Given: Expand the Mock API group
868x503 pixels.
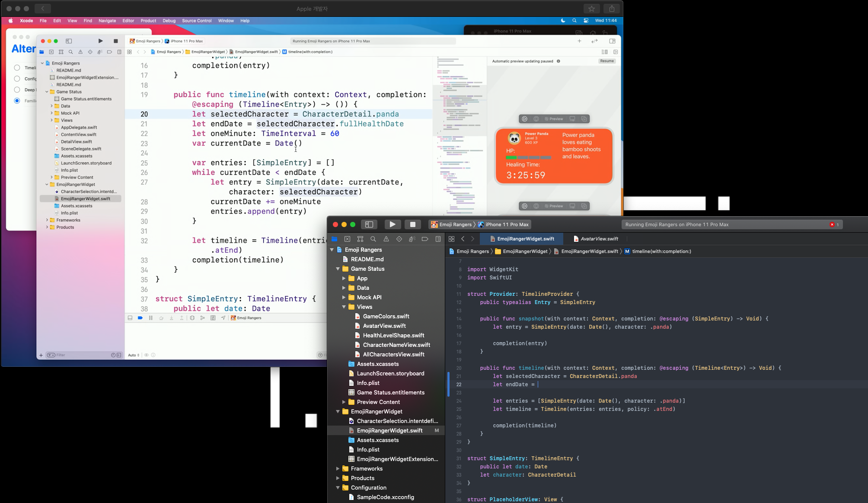Looking at the screenshot, I should 345,297.
